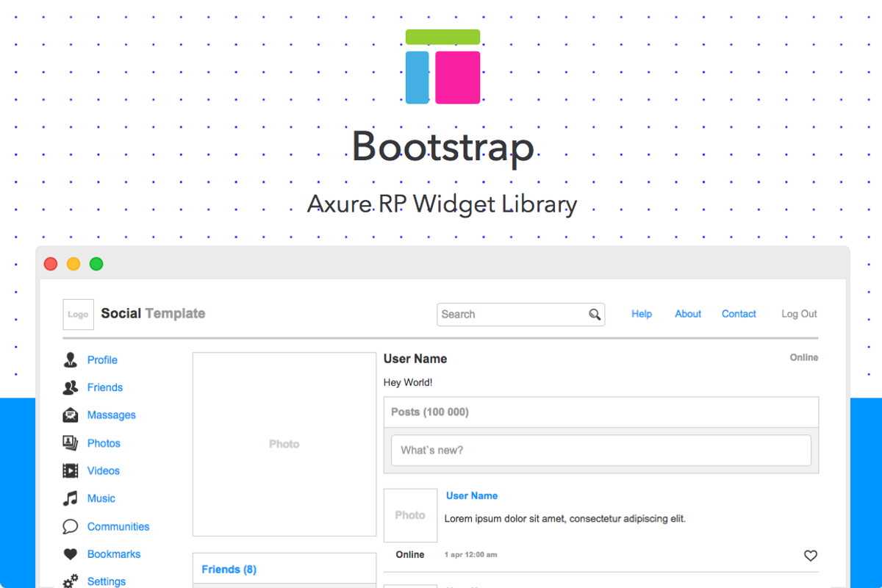Click the gray Online status at top right
The image size is (882, 588).
tap(804, 357)
